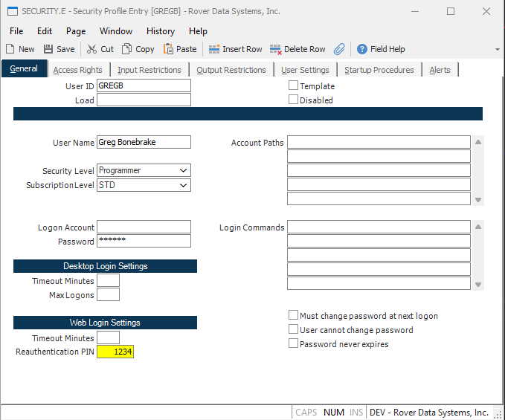Viewport: 505px width, 420px height.
Task: Switch to the Access Rights tab
Action: 78,70
